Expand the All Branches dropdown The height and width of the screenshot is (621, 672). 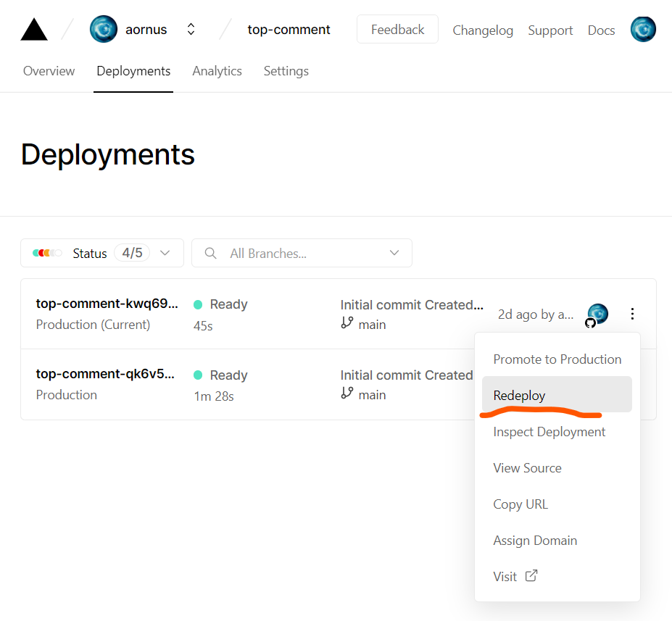394,253
